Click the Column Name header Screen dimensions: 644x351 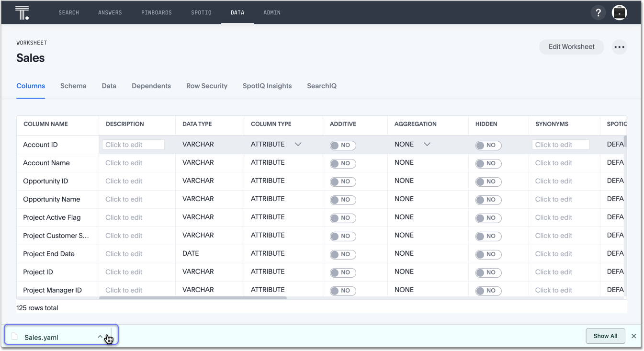[45, 124]
